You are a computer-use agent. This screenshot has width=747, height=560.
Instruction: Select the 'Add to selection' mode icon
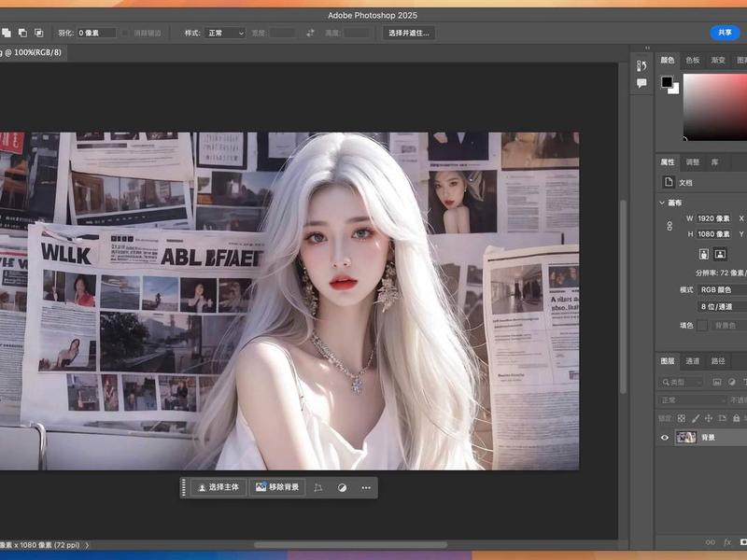6,33
